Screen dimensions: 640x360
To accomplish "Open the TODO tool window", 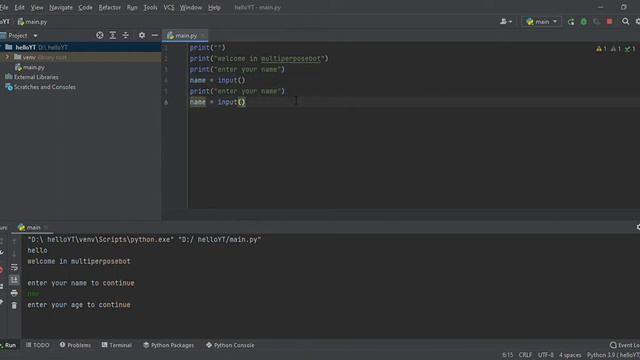I will pos(38,345).
